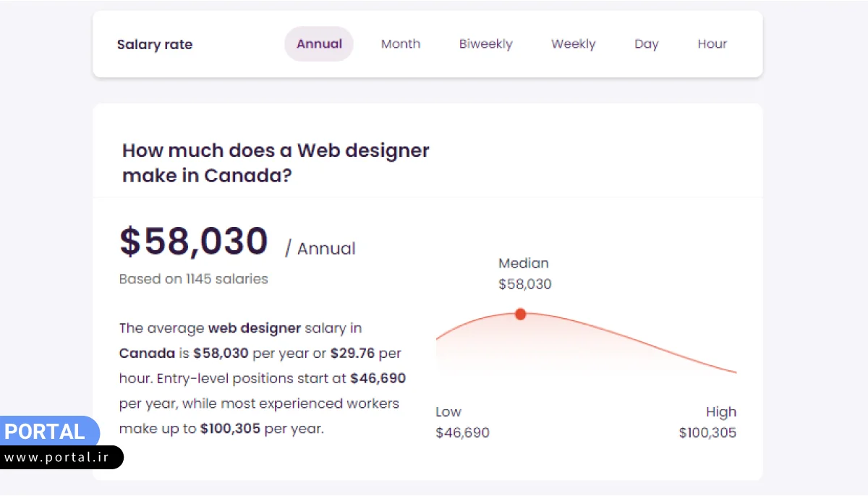Click the large $58,030 salary figure
Viewport: 868px width, 496px height.
(x=194, y=241)
